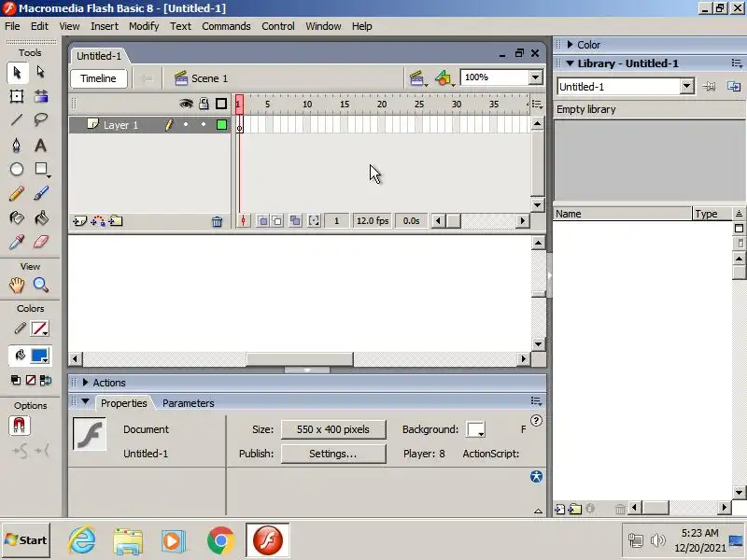This screenshot has height=560, width=747.
Task: Toggle Onion Skin in the timeline
Action: pos(262,220)
